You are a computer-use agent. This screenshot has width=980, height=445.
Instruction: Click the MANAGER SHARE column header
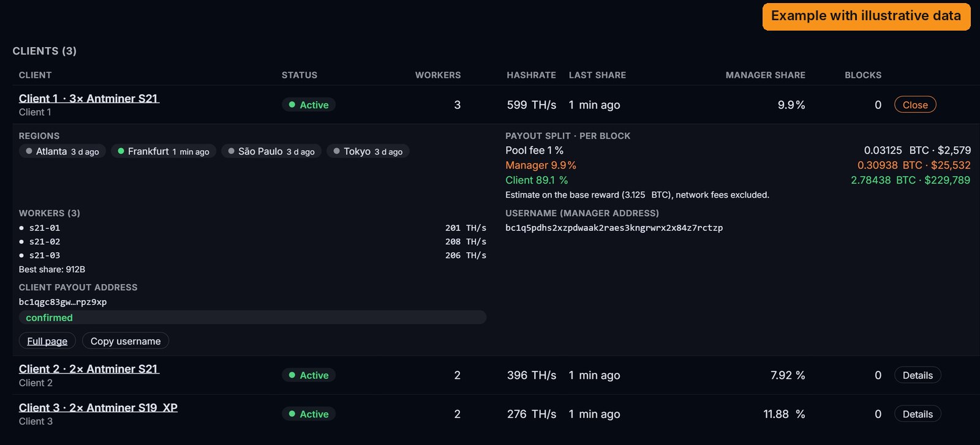coord(766,75)
